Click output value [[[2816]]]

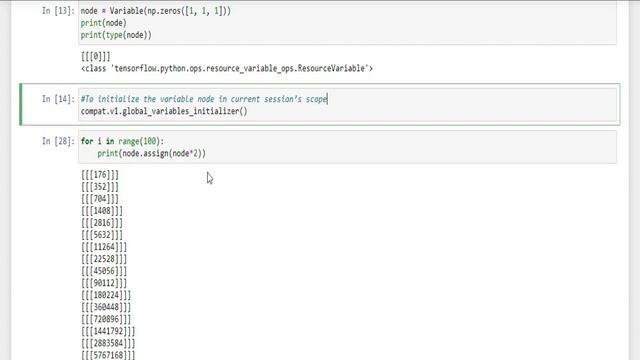coord(102,223)
